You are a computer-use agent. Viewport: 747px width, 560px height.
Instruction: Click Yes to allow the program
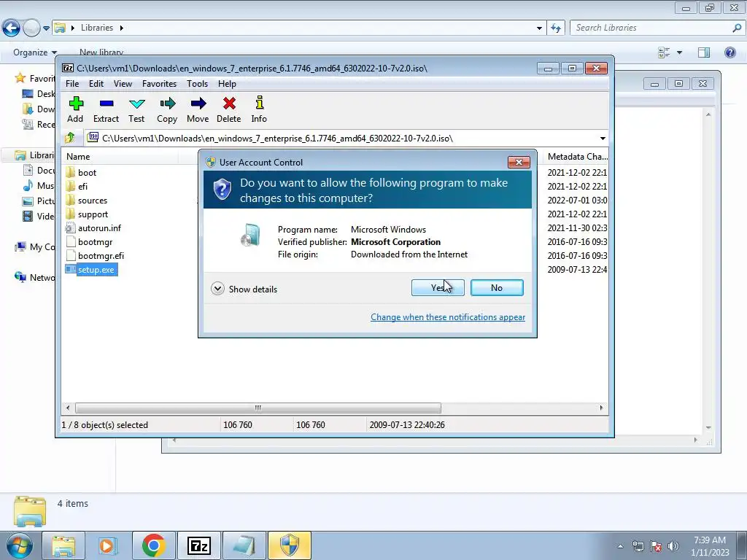click(438, 287)
